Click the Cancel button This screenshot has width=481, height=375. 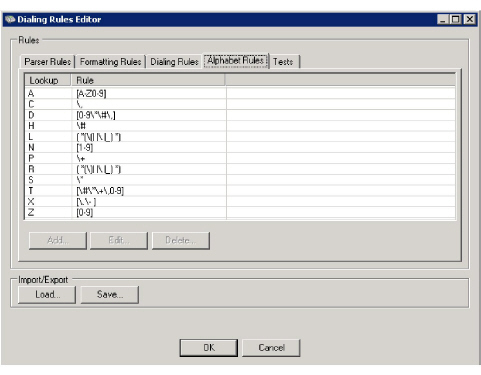pyautogui.click(x=271, y=348)
